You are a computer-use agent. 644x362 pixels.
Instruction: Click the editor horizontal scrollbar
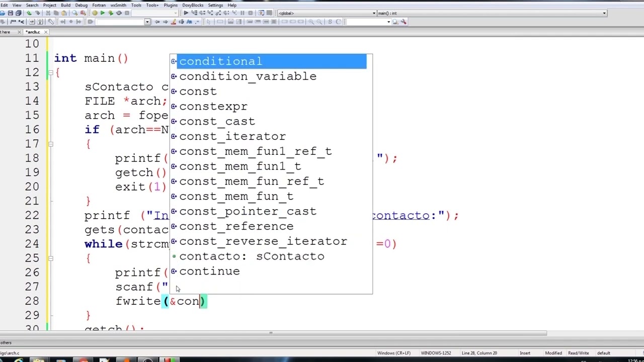tap(271, 333)
